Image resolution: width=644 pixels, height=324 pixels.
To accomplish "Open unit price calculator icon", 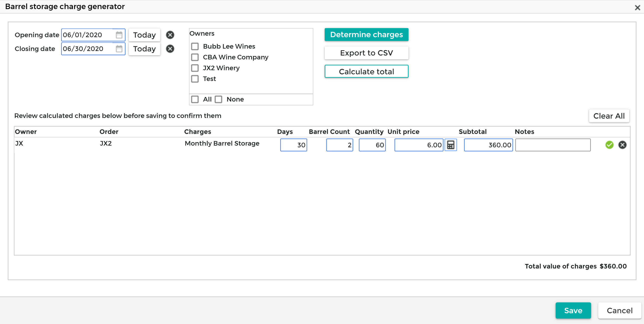I will pos(450,145).
